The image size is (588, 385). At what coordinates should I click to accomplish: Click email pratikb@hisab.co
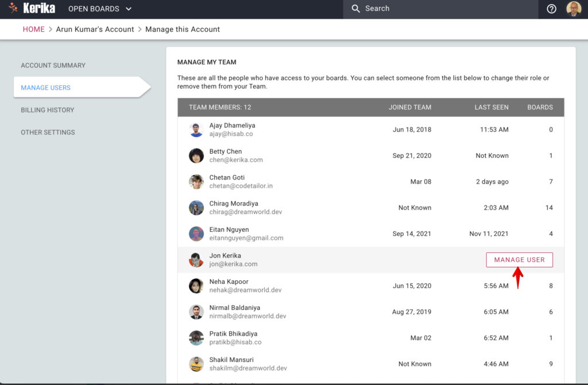[x=235, y=343]
